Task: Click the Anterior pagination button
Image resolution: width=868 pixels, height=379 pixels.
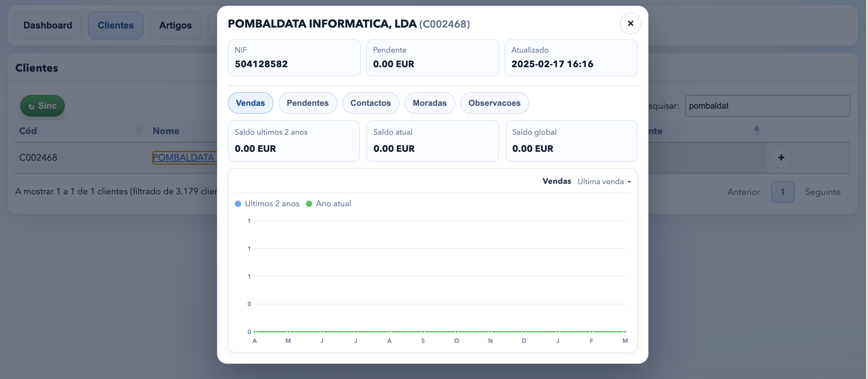Action: pyautogui.click(x=744, y=192)
